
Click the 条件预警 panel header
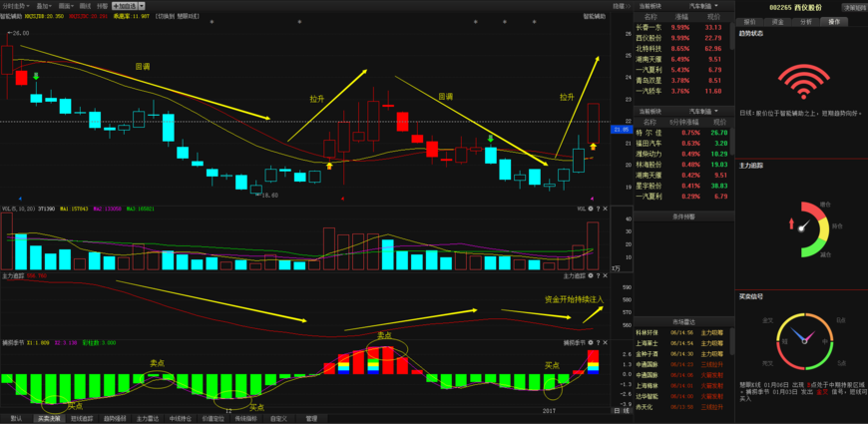(x=683, y=216)
